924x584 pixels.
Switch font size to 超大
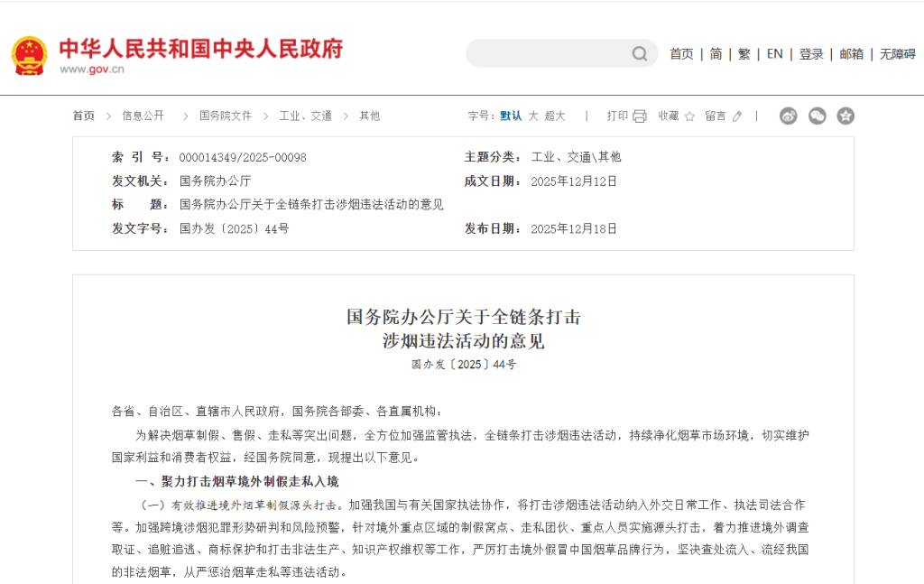click(555, 116)
